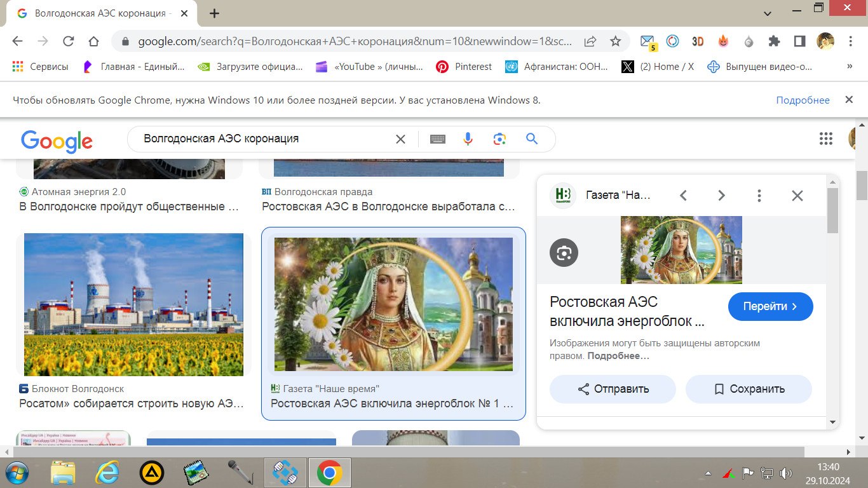868x488 pixels.
Task: Open the (2) Home / X bookmark
Action: pos(658,66)
